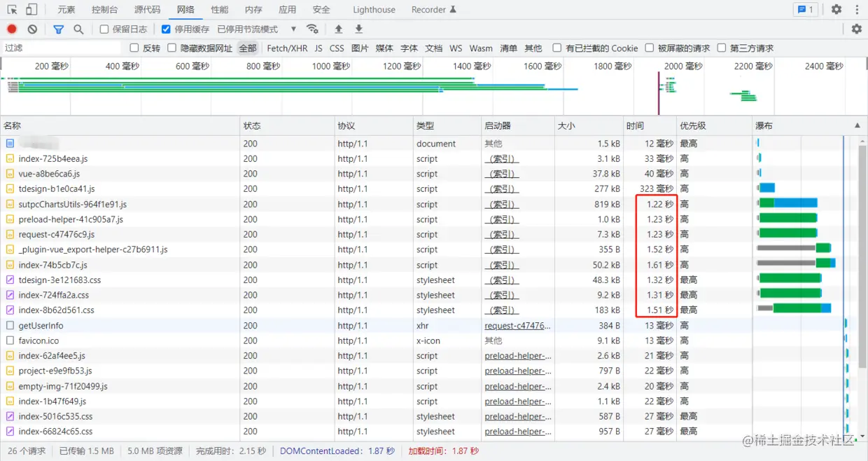Image resolution: width=868 pixels, height=461 pixels.
Task: Tick the 第三方请求 checkbox
Action: [722, 48]
